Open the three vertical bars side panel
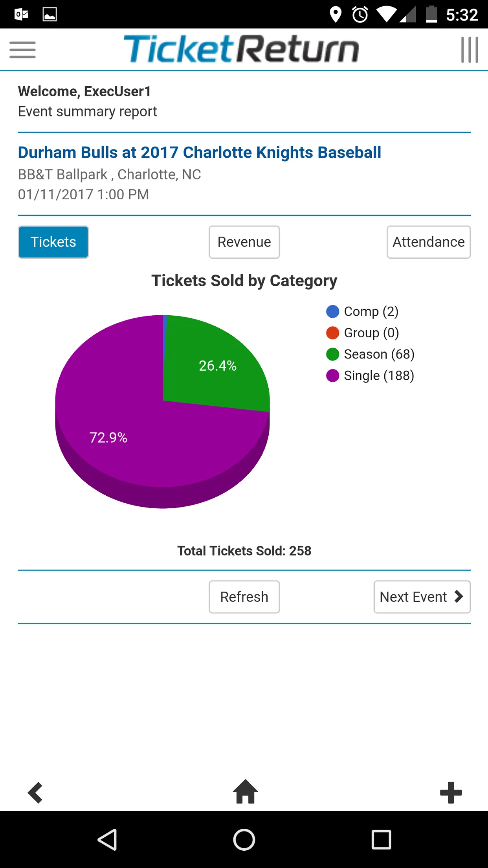 point(470,50)
